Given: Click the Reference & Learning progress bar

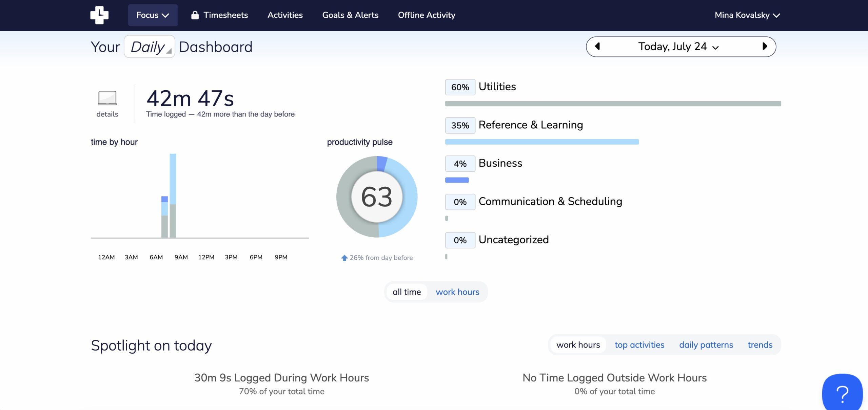Looking at the screenshot, I should point(542,142).
